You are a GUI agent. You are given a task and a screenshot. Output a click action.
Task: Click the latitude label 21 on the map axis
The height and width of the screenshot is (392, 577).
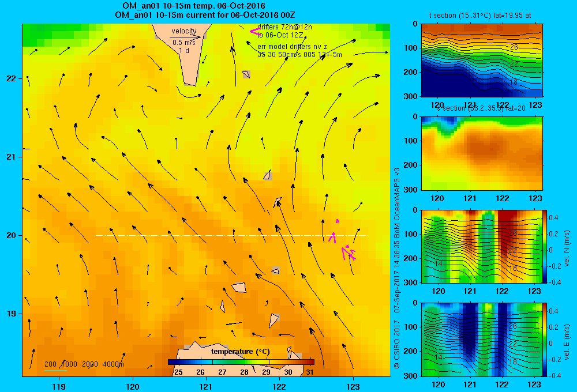click(12, 157)
